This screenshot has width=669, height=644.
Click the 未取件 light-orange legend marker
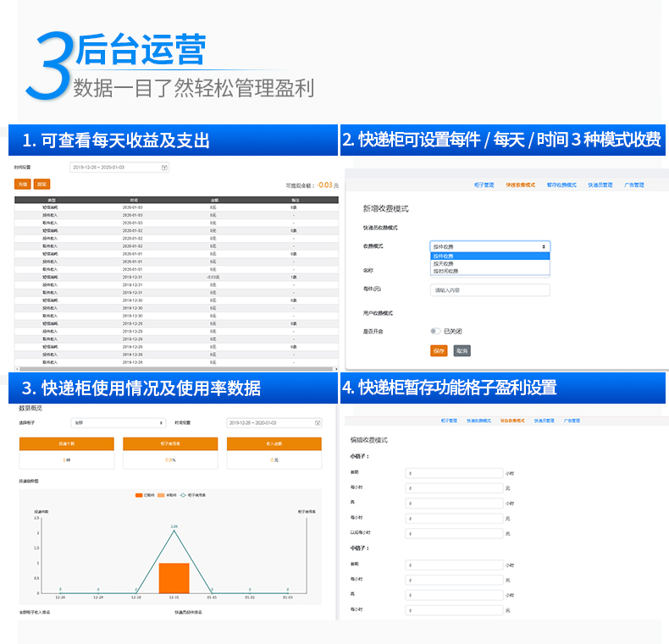coord(163,495)
